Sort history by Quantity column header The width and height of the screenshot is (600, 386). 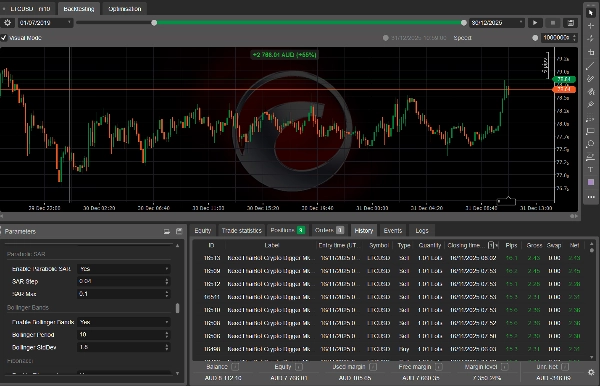tap(430, 245)
